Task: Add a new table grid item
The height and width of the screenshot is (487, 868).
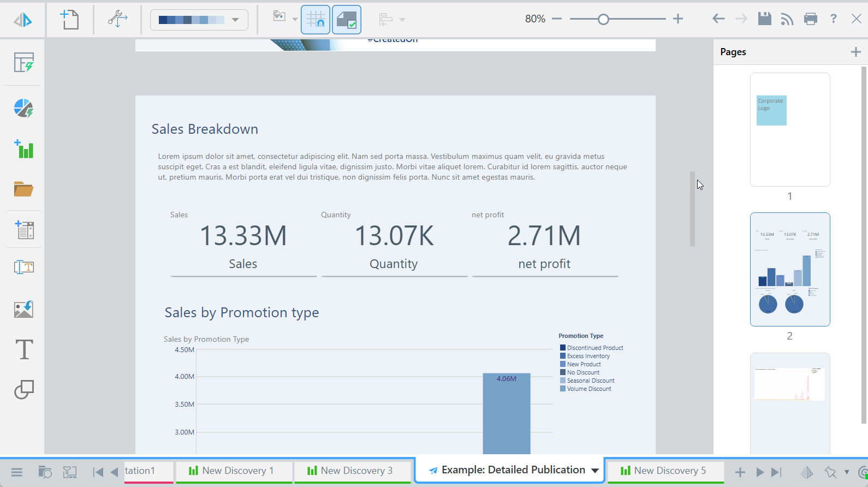Action: tap(23, 230)
